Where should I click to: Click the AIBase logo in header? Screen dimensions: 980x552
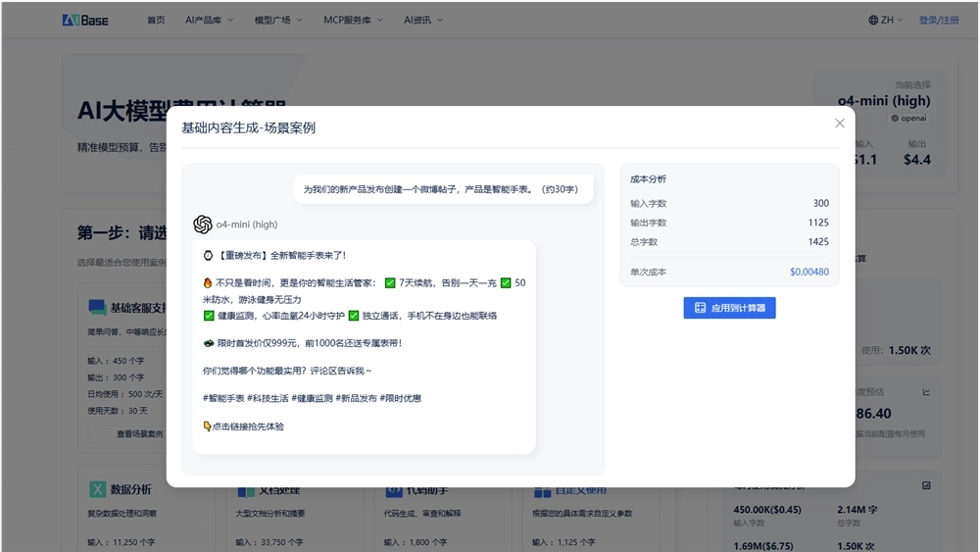click(85, 20)
